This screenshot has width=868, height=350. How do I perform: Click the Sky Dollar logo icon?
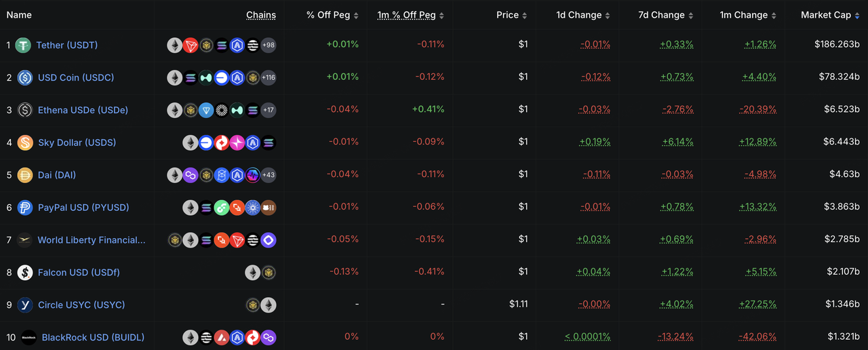pyautogui.click(x=25, y=142)
